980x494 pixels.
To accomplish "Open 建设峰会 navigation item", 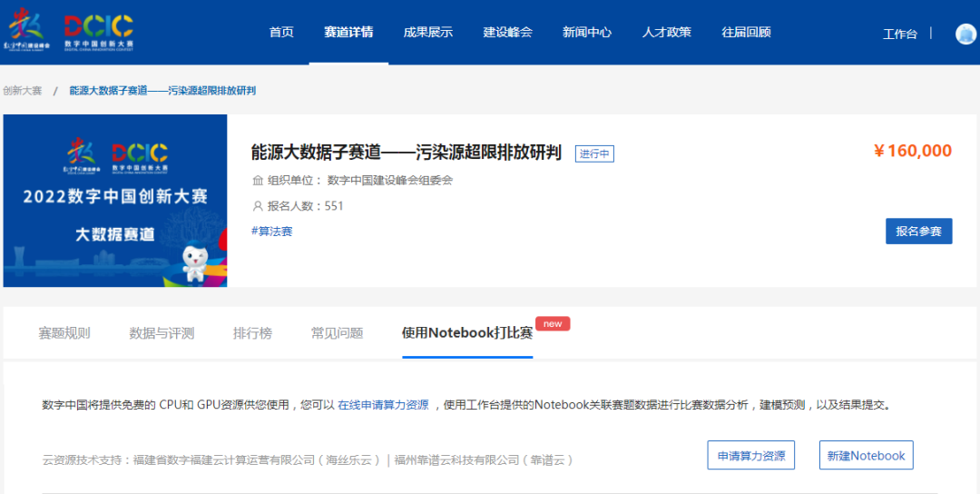I will [x=507, y=33].
